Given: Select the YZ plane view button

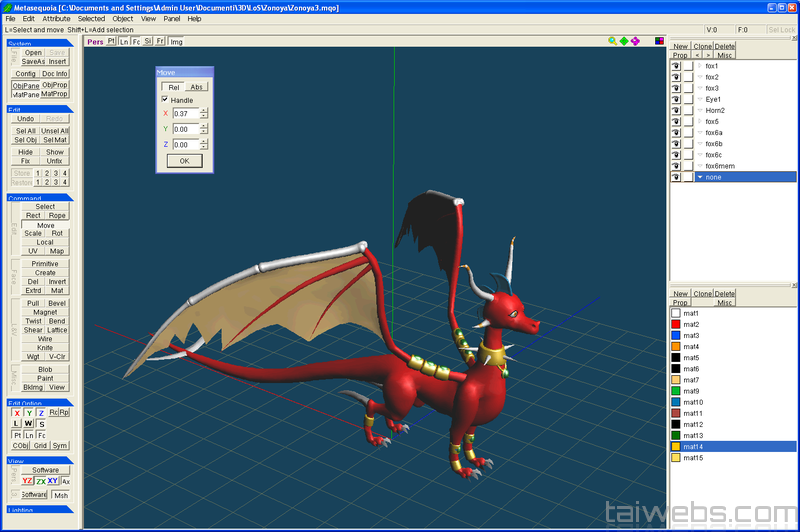Looking at the screenshot, I should click(x=28, y=481).
